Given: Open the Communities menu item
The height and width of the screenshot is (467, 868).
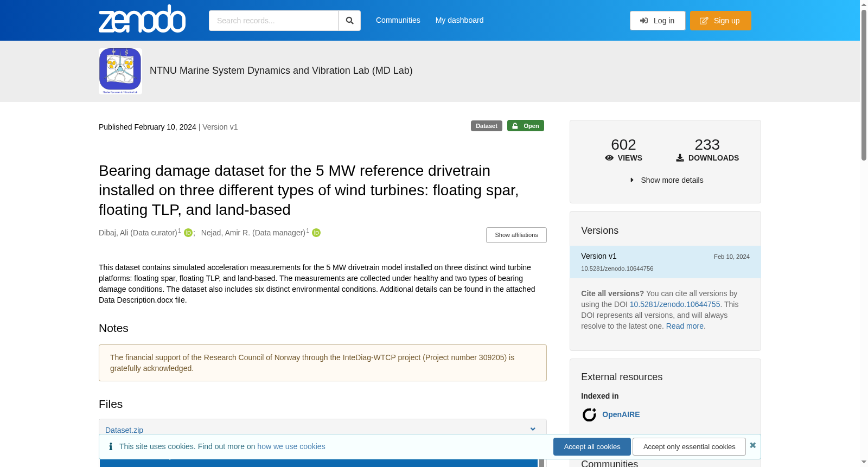Looking at the screenshot, I should pyautogui.click(x=398, y=20).
